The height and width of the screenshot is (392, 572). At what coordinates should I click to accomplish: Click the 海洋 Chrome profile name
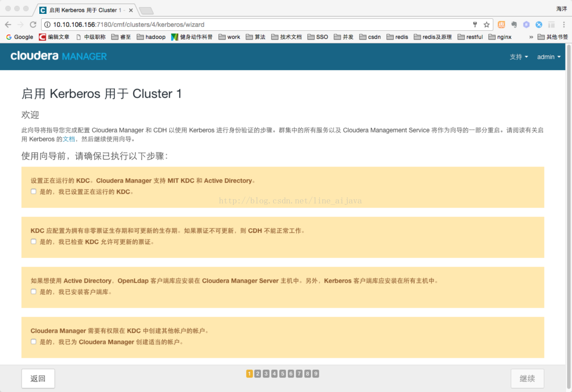(562, 8)
